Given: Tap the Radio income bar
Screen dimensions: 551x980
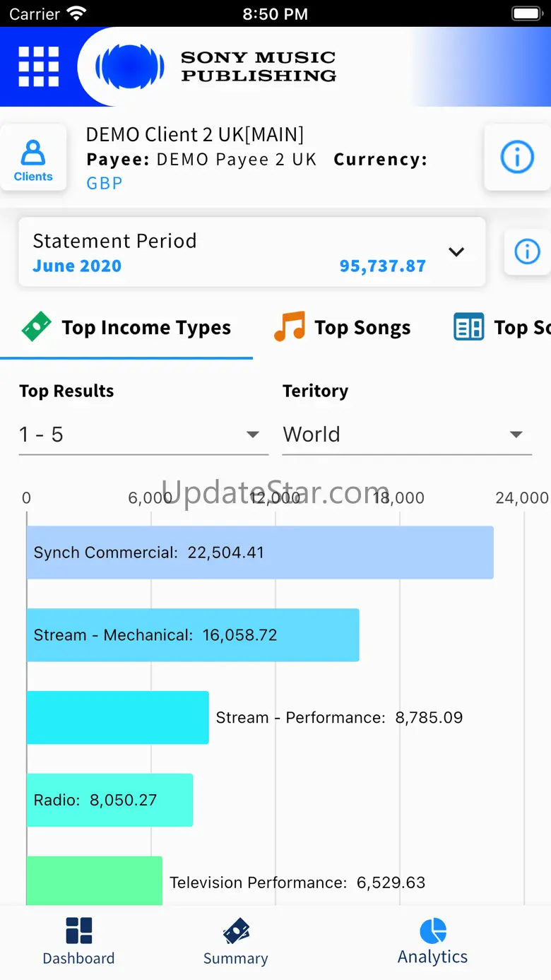Looking at the screenshot, I should click(x=109, y=800).
